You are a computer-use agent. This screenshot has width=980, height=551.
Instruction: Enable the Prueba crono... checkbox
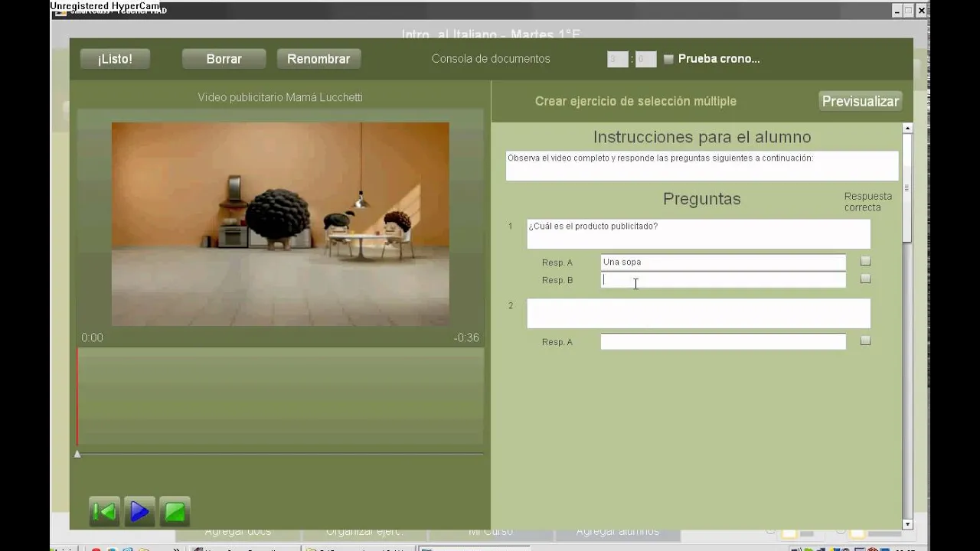(x=668, y=59)
